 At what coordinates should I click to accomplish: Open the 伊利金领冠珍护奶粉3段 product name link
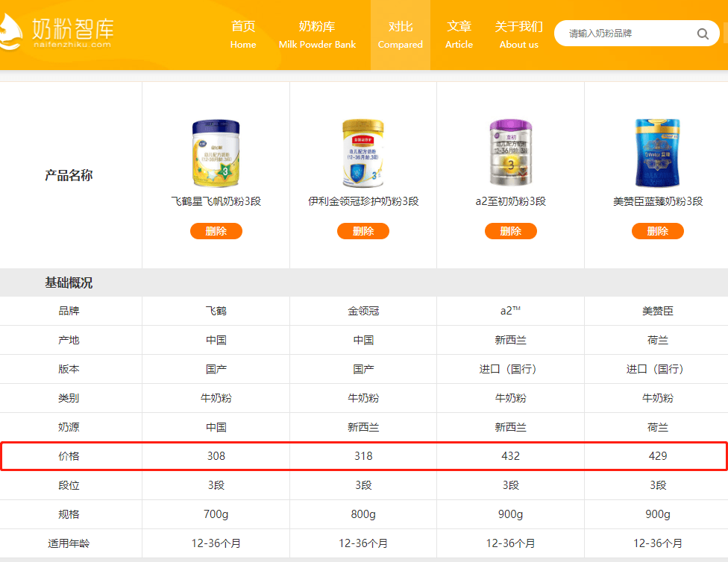(x=363, y=201)
